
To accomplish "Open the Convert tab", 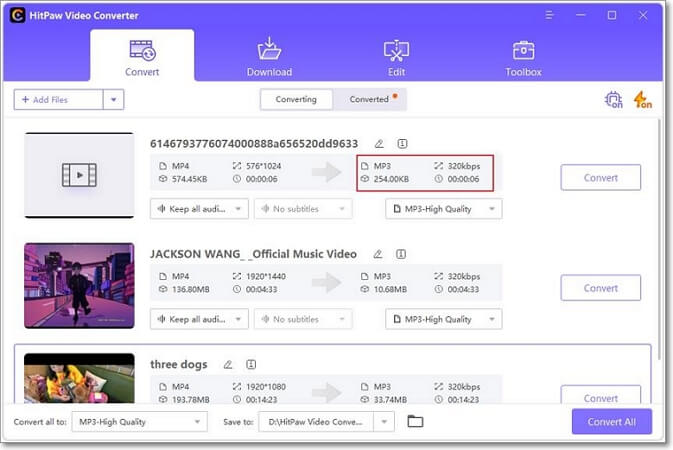I will pos(142,56).
